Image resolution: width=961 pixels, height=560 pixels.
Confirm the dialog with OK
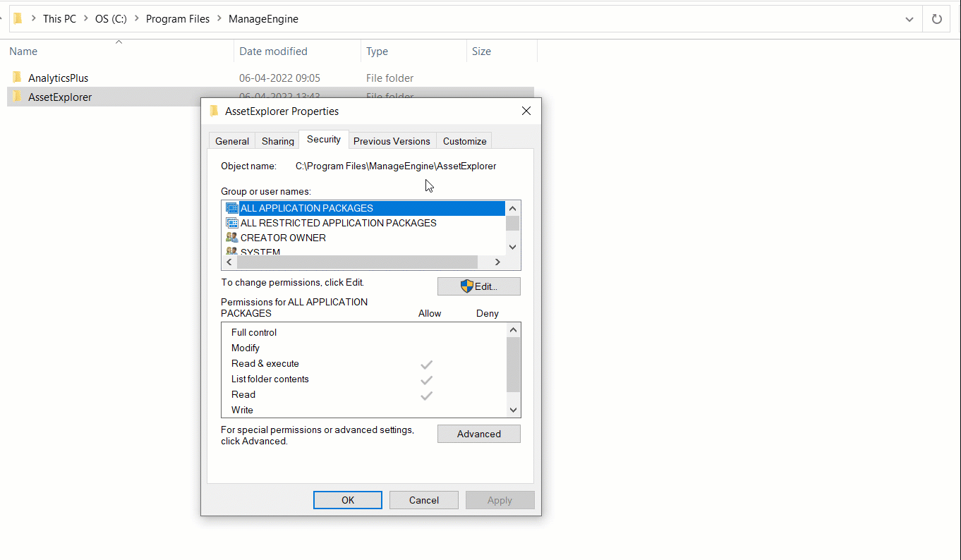(348, 500)
